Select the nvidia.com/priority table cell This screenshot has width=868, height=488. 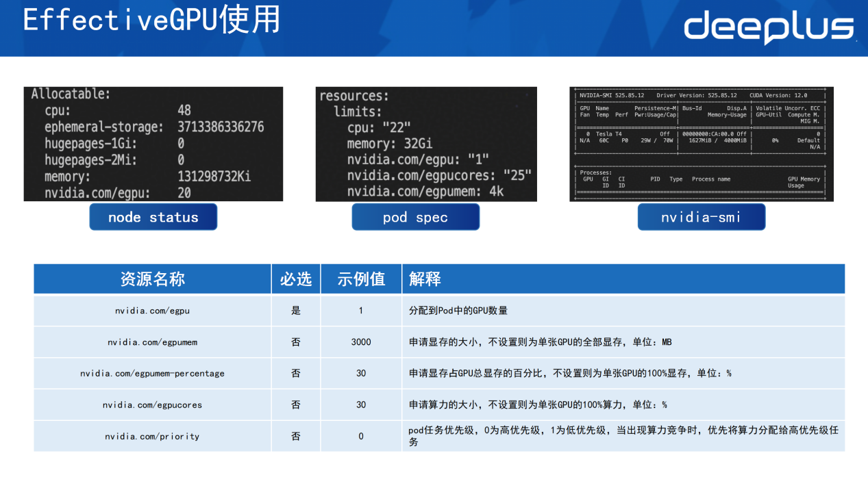point(152,437)
